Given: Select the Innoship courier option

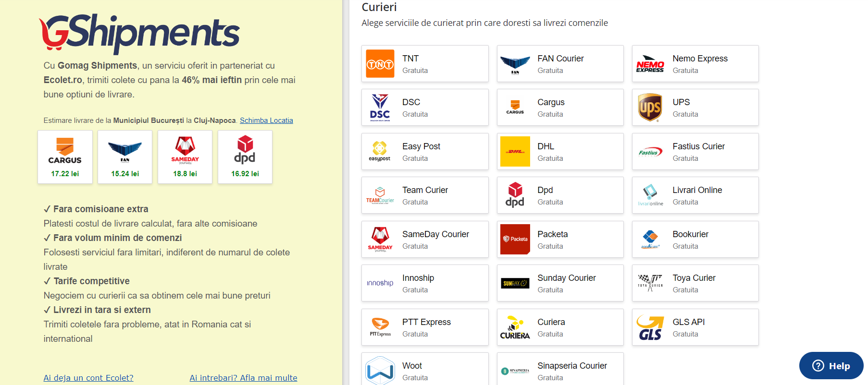Looking at the screenshot, I should click(425, 283).
